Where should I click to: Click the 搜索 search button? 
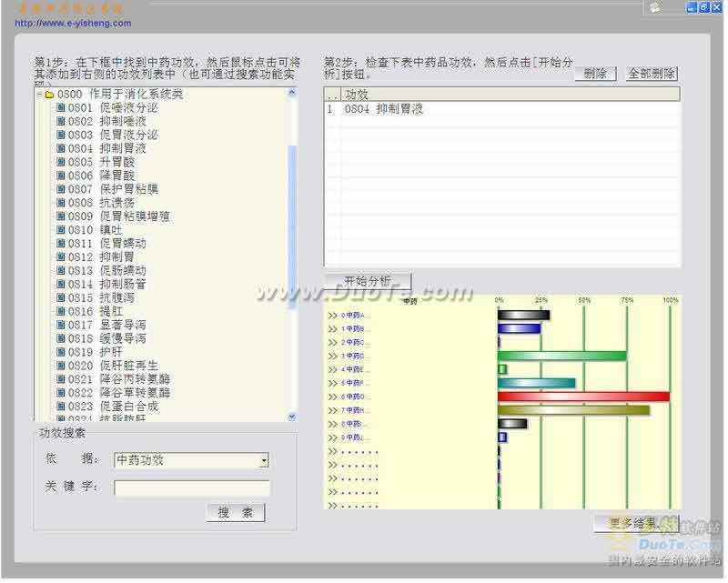pos(236,512)
